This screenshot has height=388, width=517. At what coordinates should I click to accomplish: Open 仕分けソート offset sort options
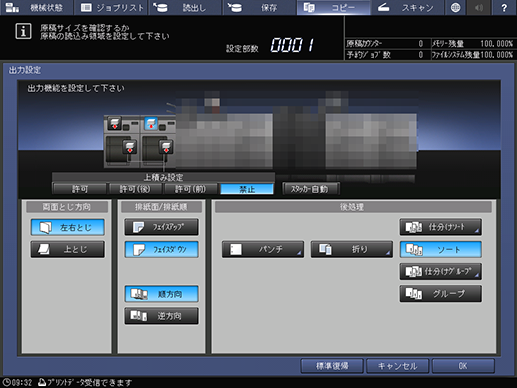(x=441, y=227)
